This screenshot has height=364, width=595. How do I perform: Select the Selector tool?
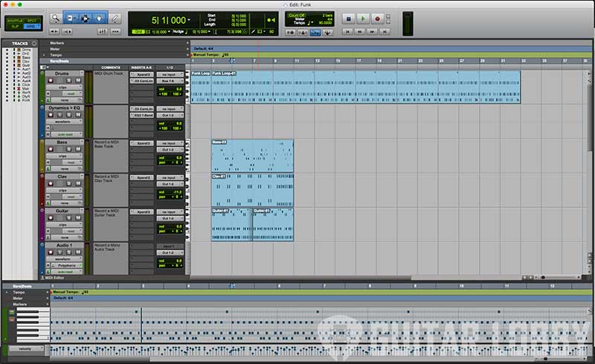click(x=85, y=18)
